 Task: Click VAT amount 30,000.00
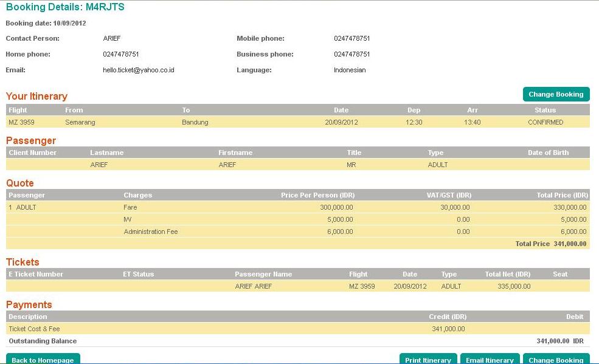tap(455, 208)
